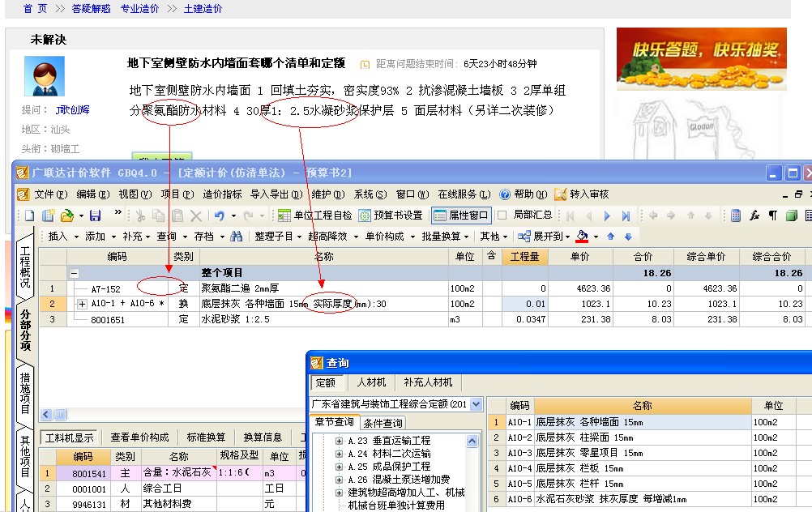Expand A.24 材料二次运输 node
The width and height of the screenshot is (812, 512).
339,454
